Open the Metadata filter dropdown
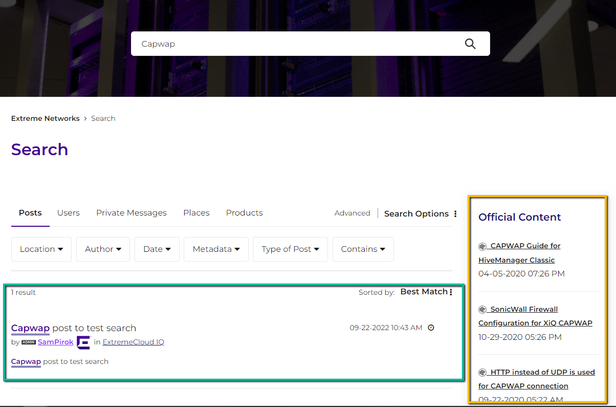Screen dimensions: 616x407 click(x=217, y=249)
